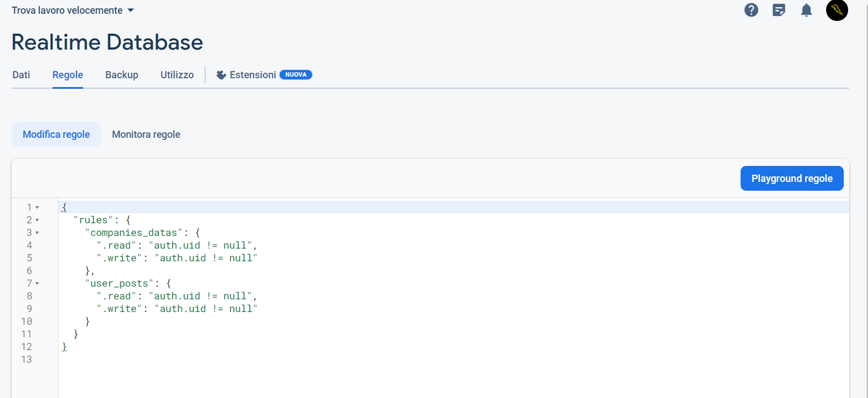Click the "companies_datas" key
The height and width of the screenshot is (398, 868).
point(134,233)
